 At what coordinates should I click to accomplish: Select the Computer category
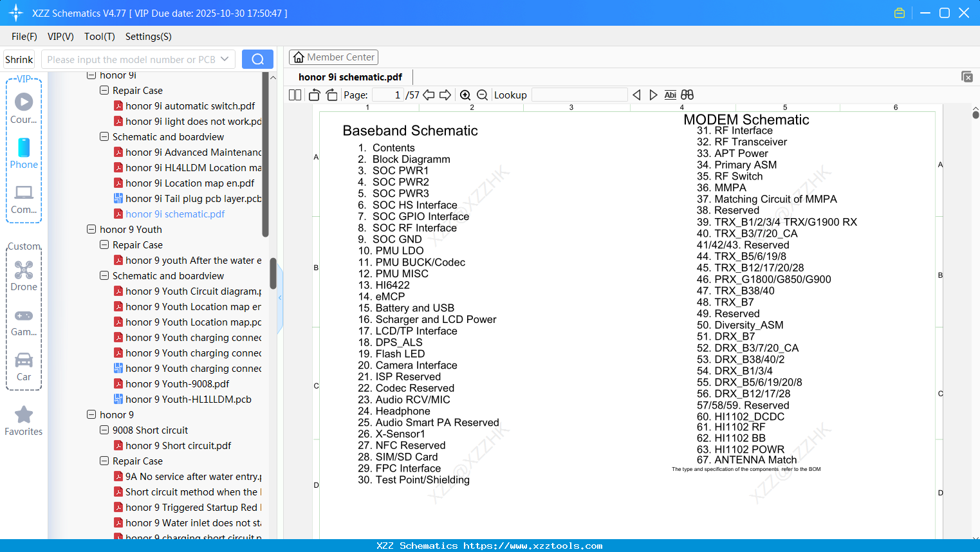coord(24,199)
